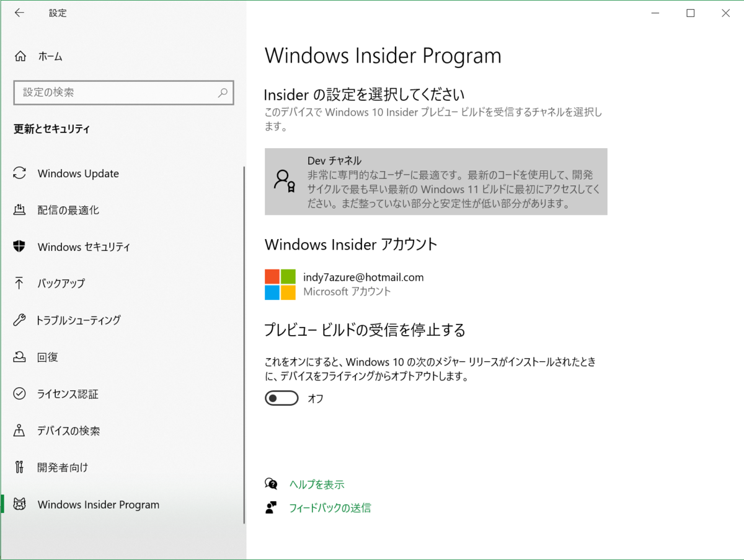Click the トラブルシューティング wrench icon
Screen dimensions: 744x560
20,320
